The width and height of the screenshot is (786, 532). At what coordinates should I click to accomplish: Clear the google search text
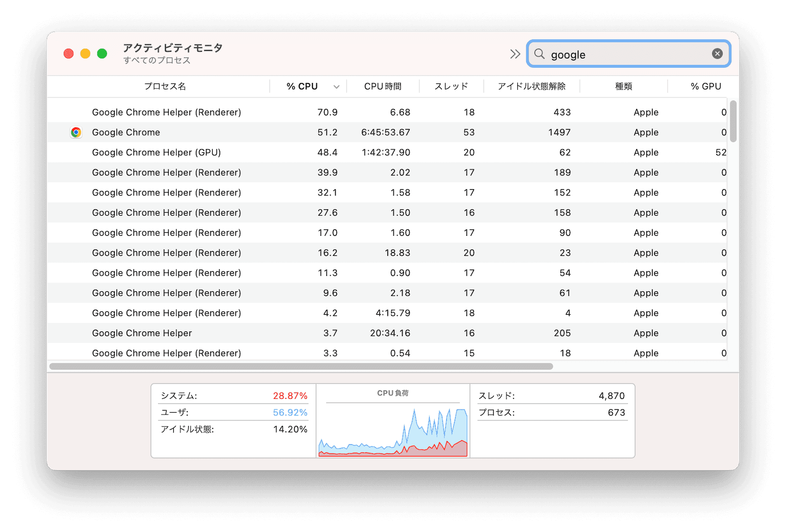[x=717, y=54]
